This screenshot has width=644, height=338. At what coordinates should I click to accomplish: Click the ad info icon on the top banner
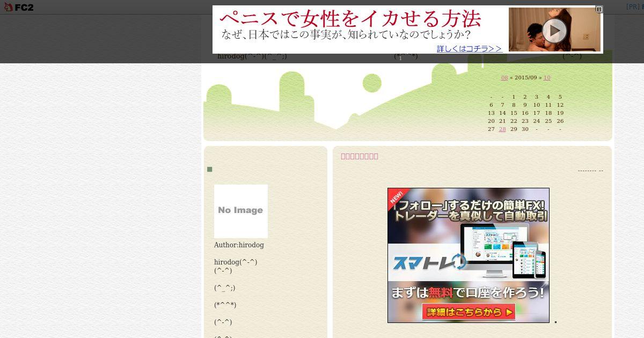[x=599, y=9]
